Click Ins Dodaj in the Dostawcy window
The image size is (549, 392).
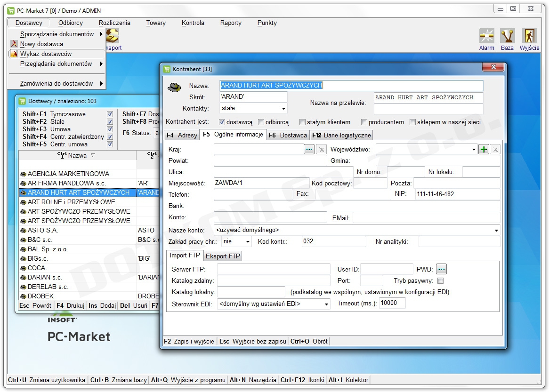point(102,305)
